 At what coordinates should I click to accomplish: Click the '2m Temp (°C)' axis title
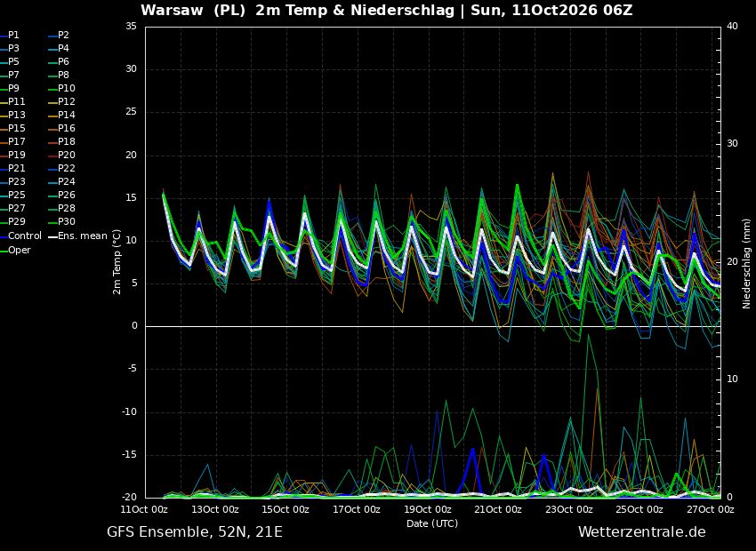[117, 261]
